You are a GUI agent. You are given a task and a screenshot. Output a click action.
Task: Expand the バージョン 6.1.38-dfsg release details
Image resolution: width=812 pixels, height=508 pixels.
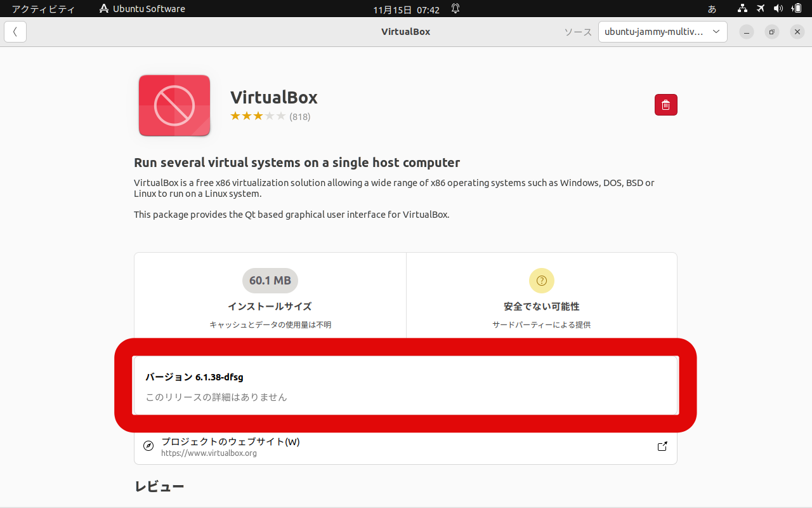pos(406,386)
